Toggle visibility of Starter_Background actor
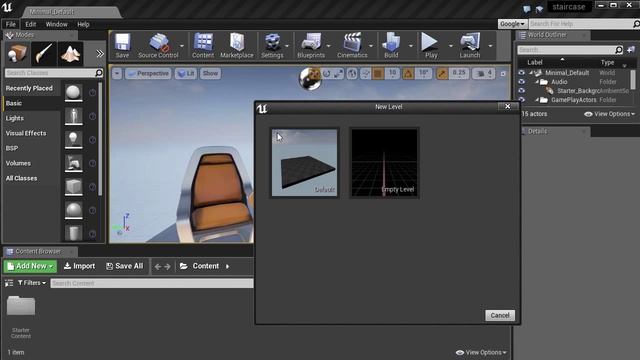Image resolution: width=640 pixels, height=360 pixels. pyautogui.click(x=521, y=91)
